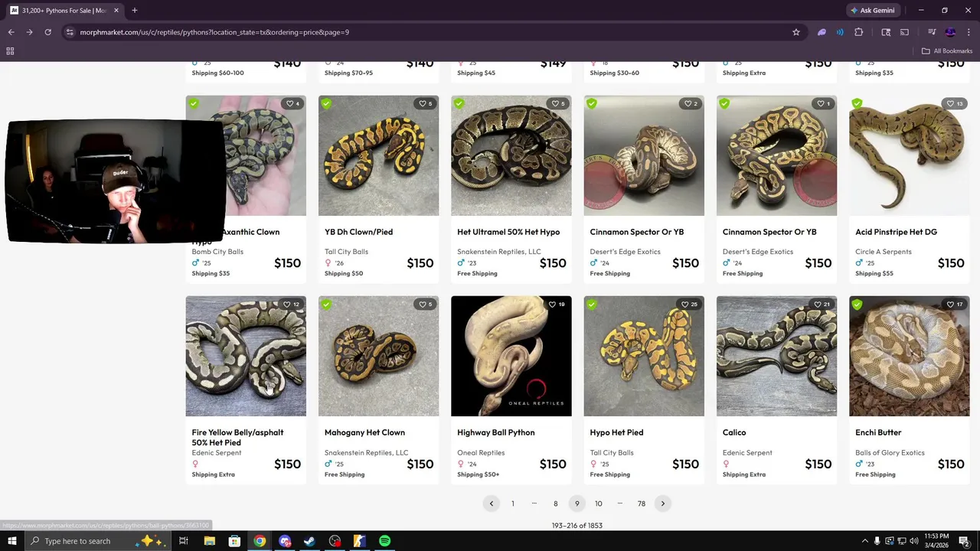Open File Explorer from the taskbar
The height and width of the screenshot is (551, 980).
tap(209, 541)
